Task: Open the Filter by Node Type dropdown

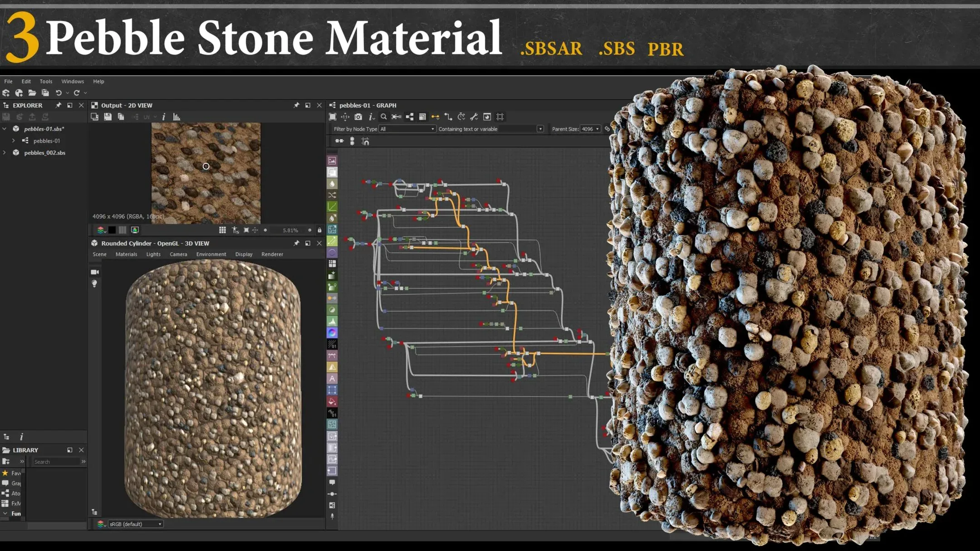Action: tap(407, 129)
